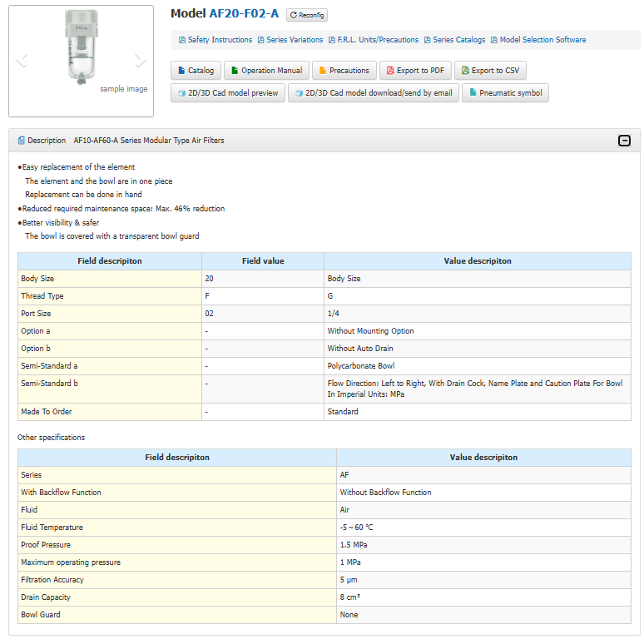Show next product image with right arrow

[141, 61]
